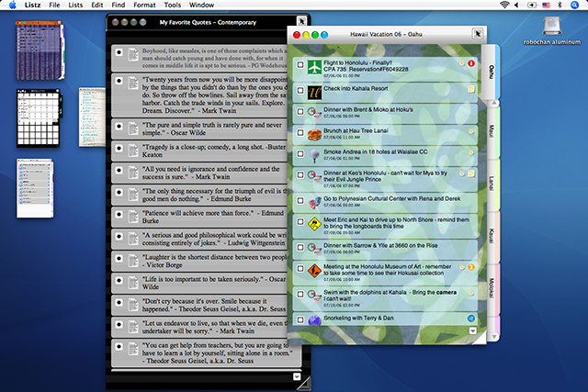Click the Mark Twain ignorance and confidence quote
This screenshot has width=588, height=392.
pos(210,173)
